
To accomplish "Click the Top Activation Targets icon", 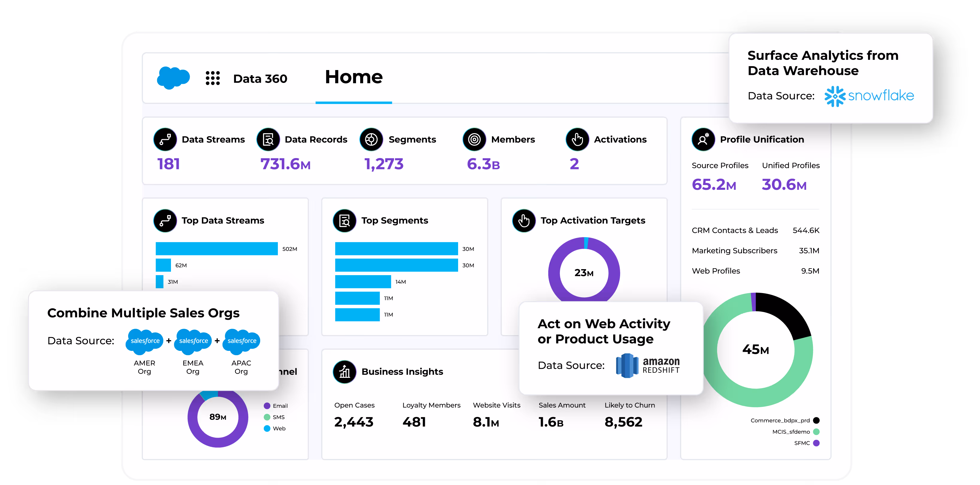I will 524,221.
